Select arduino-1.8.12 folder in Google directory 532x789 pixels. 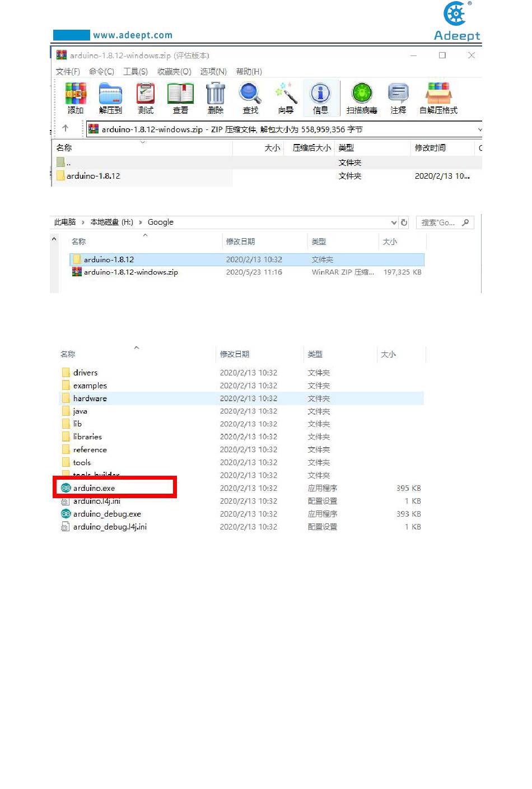click(x=246, y=259)
